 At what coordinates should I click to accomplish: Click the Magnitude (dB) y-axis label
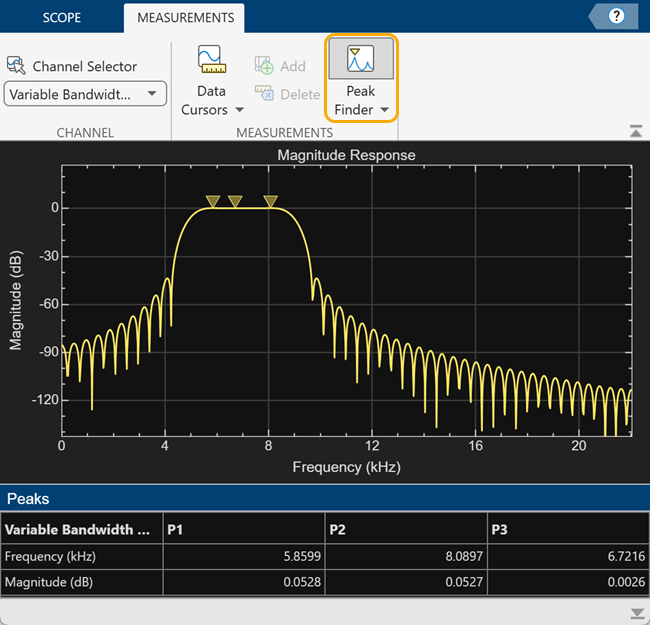click(15, 300)
